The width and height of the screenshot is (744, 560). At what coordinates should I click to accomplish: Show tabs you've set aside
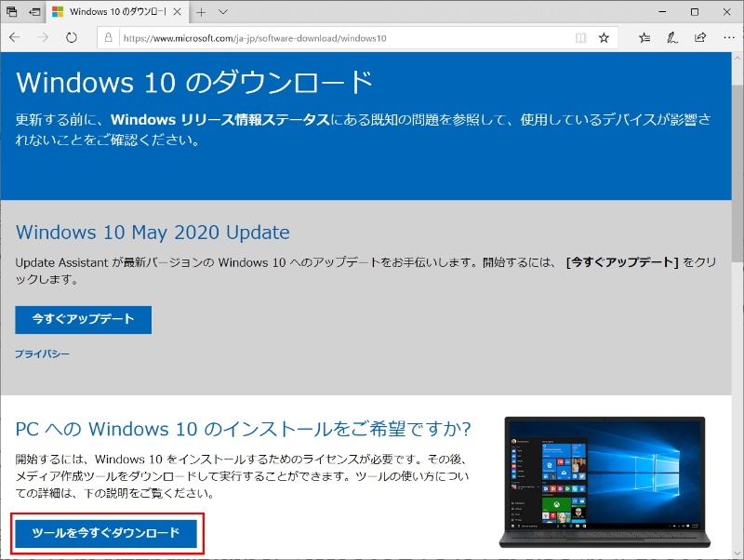(x=12, y=12)
